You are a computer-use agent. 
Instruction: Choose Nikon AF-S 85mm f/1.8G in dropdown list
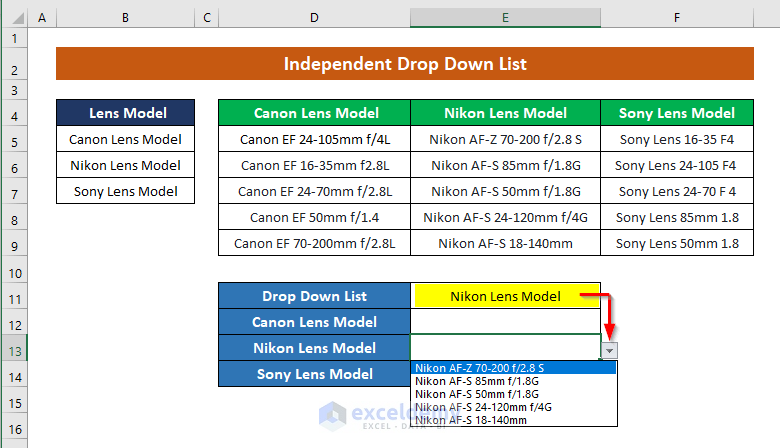click(x=513, y=381)
